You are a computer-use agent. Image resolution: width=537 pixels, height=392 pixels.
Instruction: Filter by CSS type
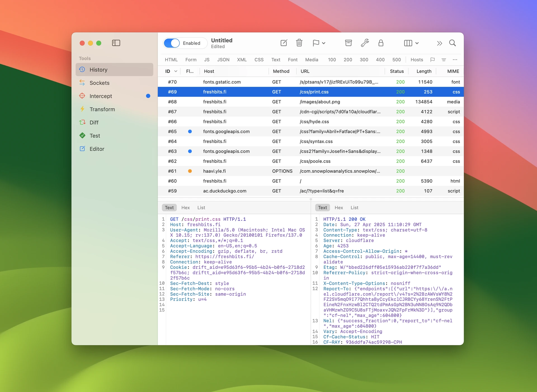259,60
